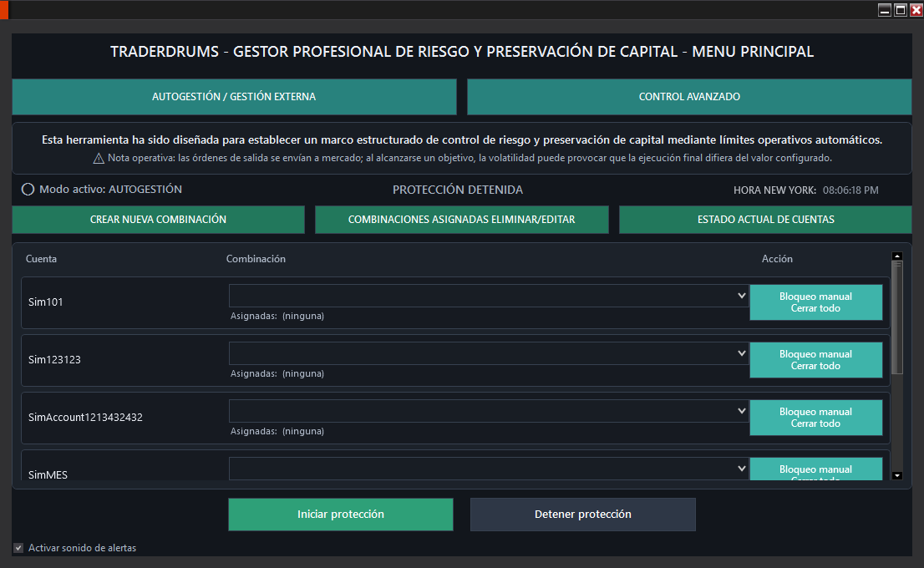This screenshot has width=924, height=568.
Task: Select the Modo activo radio button
Action: click(x=27, y=189)
